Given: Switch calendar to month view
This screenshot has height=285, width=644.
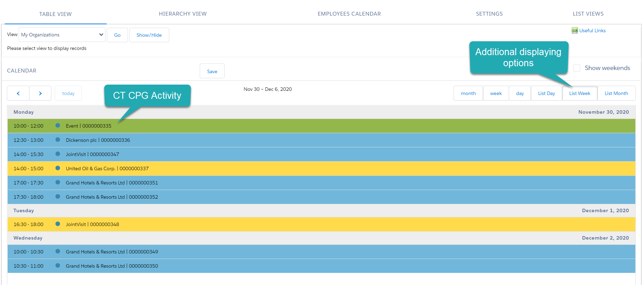Looking at the screenshot, I should (x=468, y=93).
